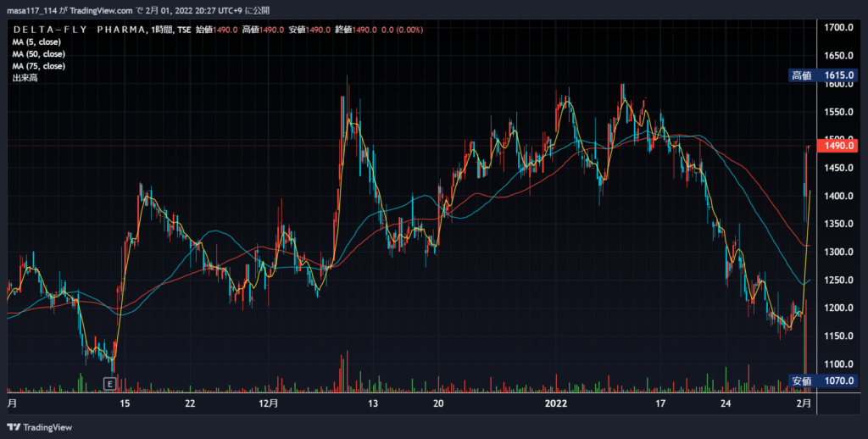Click the 1150.0 price axis label

pyautogui.click(x=838, y=336)
